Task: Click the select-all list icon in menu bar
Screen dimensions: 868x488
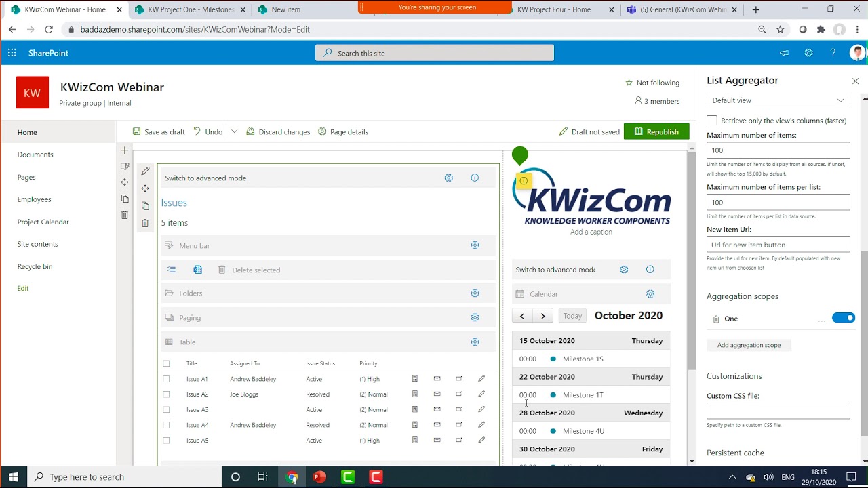Action: tap(172, 270)
